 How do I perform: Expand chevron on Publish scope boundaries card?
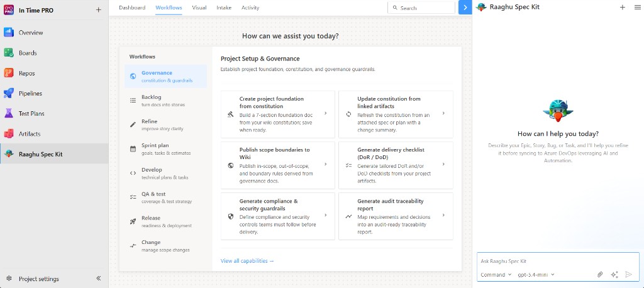tap(325, 164)
